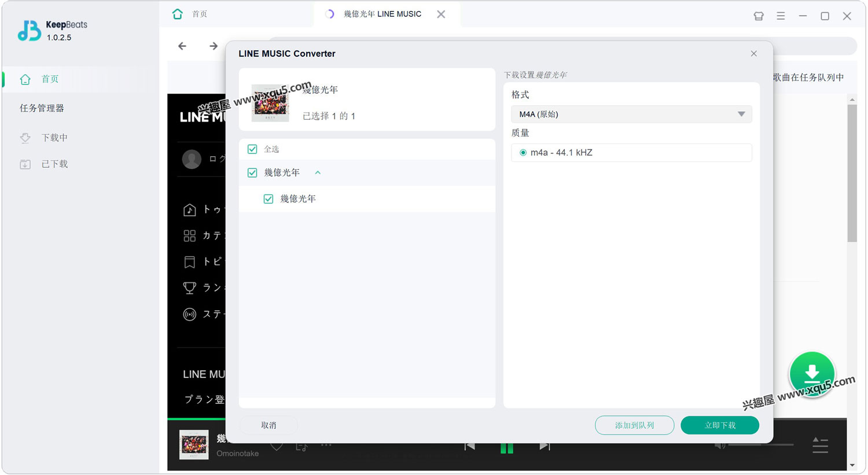
Task: Select the m4a - 44.1 kHZ quality radio
Action: coord(523,153)
